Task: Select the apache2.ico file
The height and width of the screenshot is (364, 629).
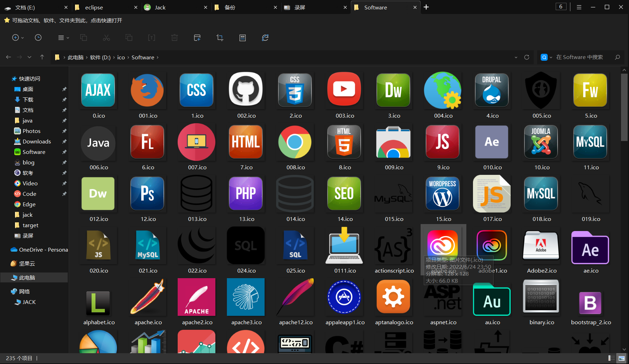Action: 197,302
